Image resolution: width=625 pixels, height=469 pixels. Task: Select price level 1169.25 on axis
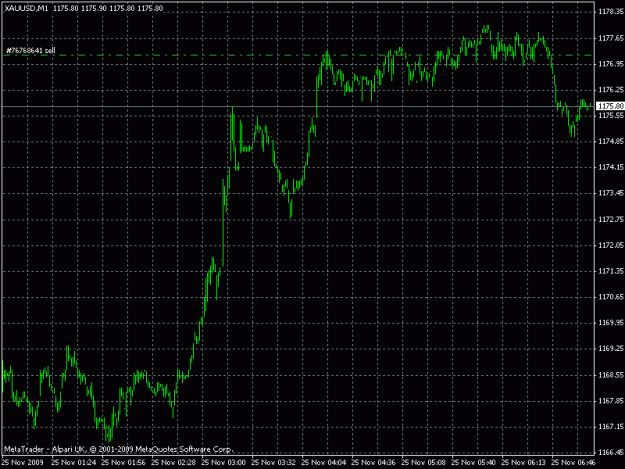(x=611, y=349)
